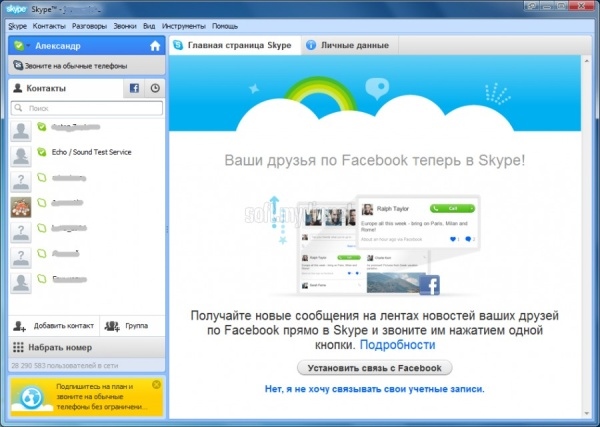Open the recent history clock icon
The height and width of the screenshot is (427, 600).
pos(155,88)
